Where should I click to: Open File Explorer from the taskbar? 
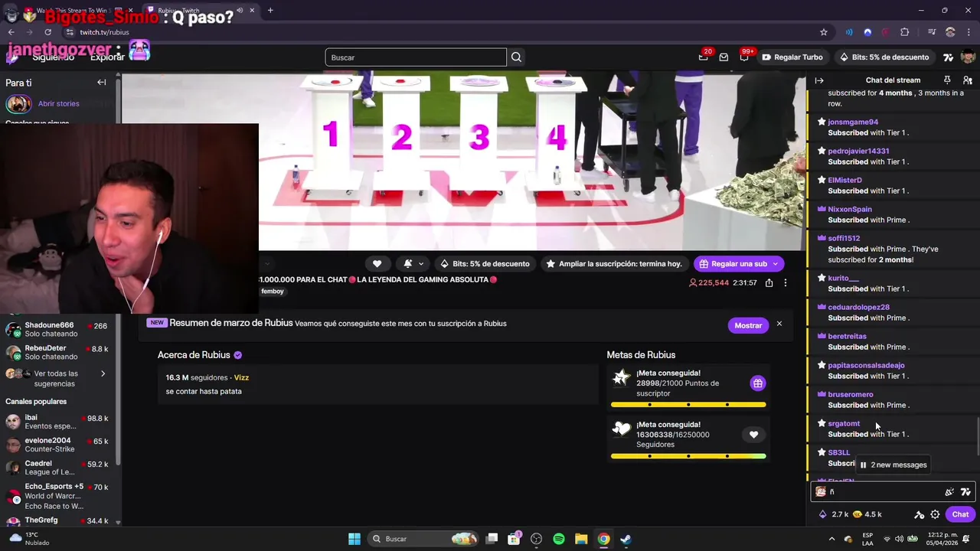point(581,539)
